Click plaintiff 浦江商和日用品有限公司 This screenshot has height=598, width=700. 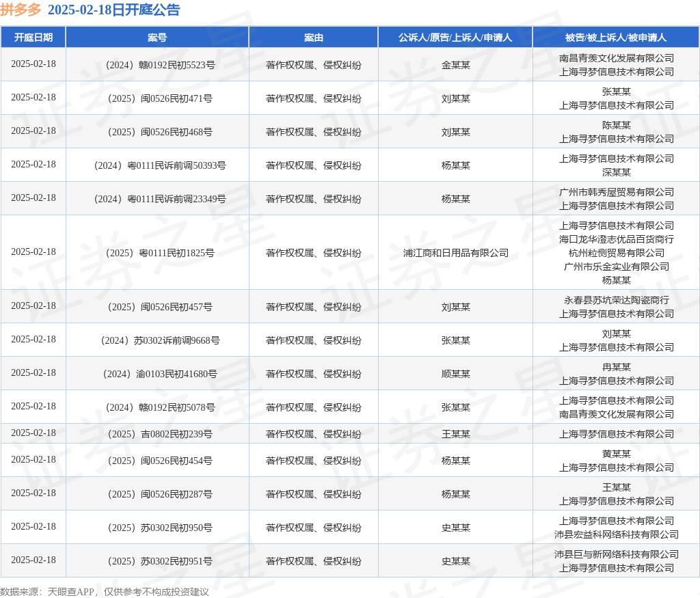point(455,253)
